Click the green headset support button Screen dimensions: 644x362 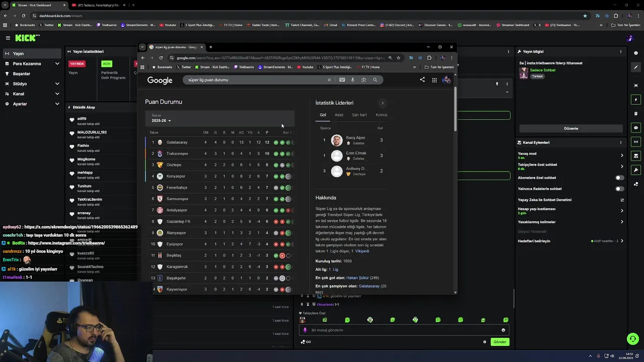632,339
